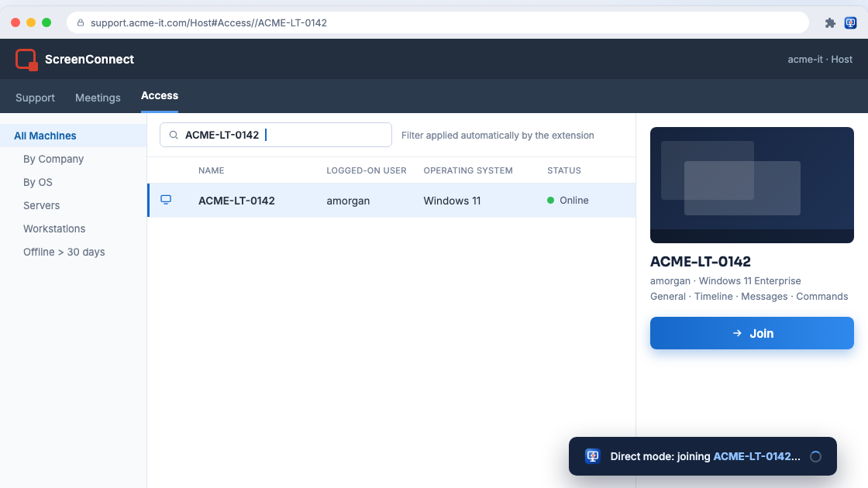
Task: Click the ScreenConnect title text
Action: point(89,59)
